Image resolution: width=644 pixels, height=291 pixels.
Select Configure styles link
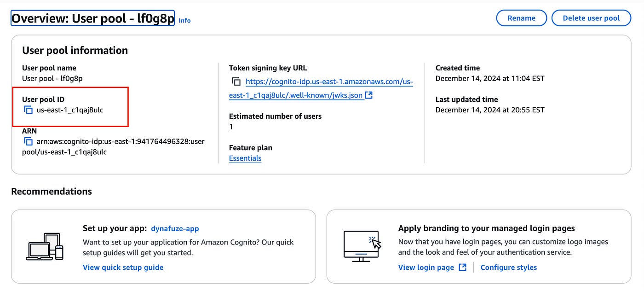click(x=508, y=268)
